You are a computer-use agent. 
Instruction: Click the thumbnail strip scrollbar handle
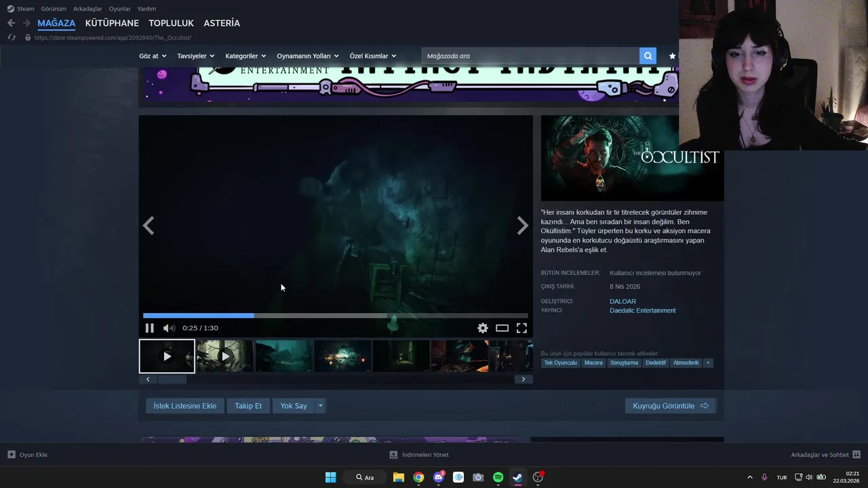(172, 380)
